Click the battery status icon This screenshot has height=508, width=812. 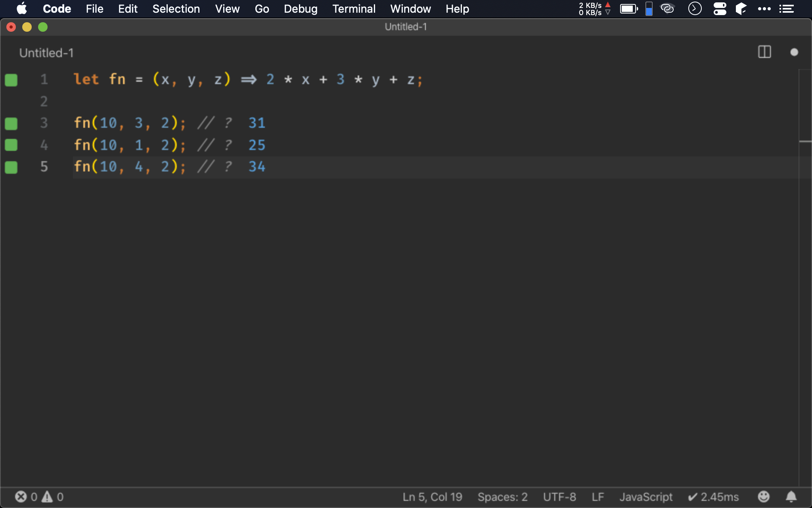(x=628, y=8)
